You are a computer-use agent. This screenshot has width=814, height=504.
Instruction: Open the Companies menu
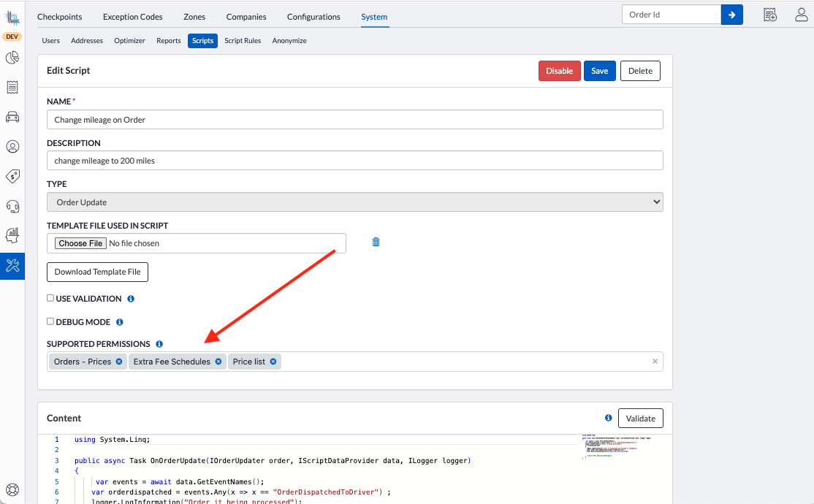pos(246,17)
